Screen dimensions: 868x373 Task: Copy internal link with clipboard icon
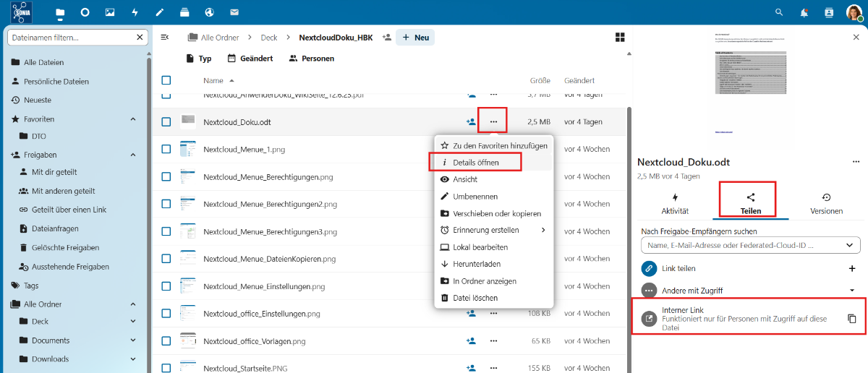(851, 319)
